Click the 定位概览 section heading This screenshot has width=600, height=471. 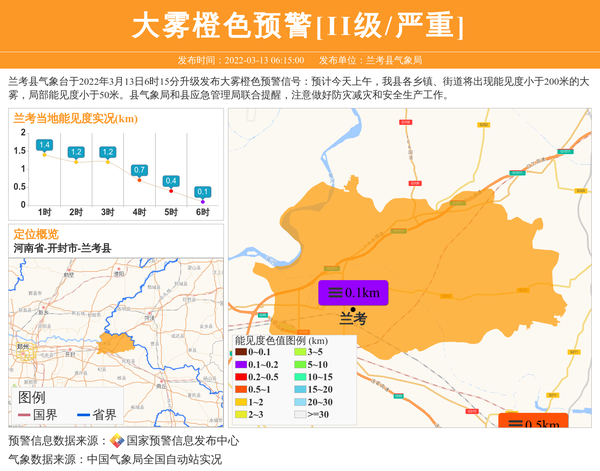[36, 234]
